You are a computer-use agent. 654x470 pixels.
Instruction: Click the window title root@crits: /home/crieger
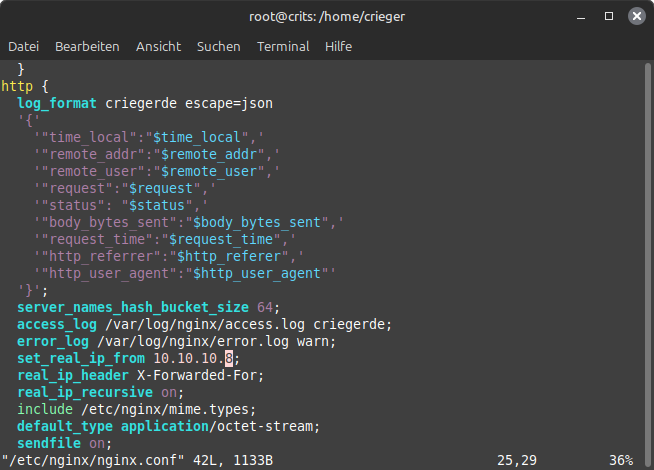[x=327, y=17]
